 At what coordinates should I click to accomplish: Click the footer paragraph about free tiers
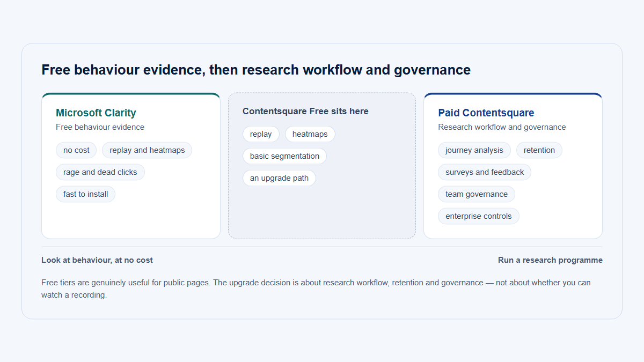click(316, 289)
